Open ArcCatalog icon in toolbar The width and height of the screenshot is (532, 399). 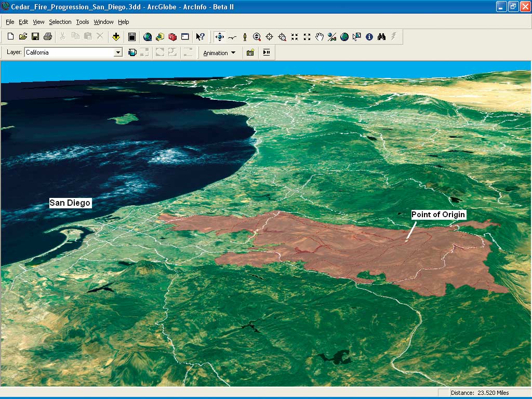click(160, 37)
